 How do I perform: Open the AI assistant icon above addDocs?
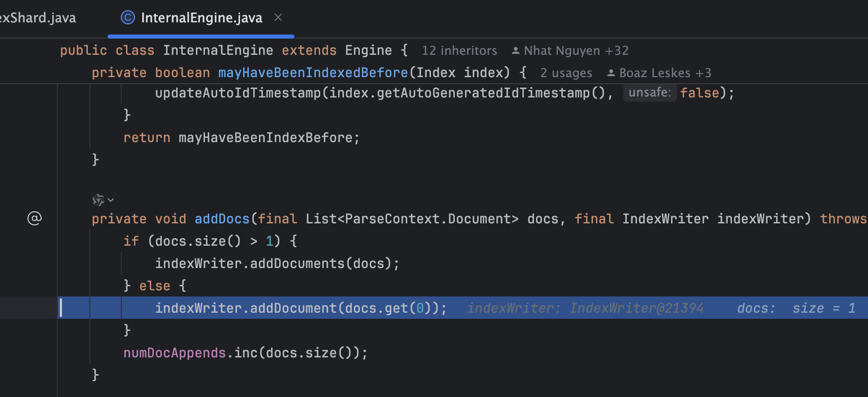point(98,200)
